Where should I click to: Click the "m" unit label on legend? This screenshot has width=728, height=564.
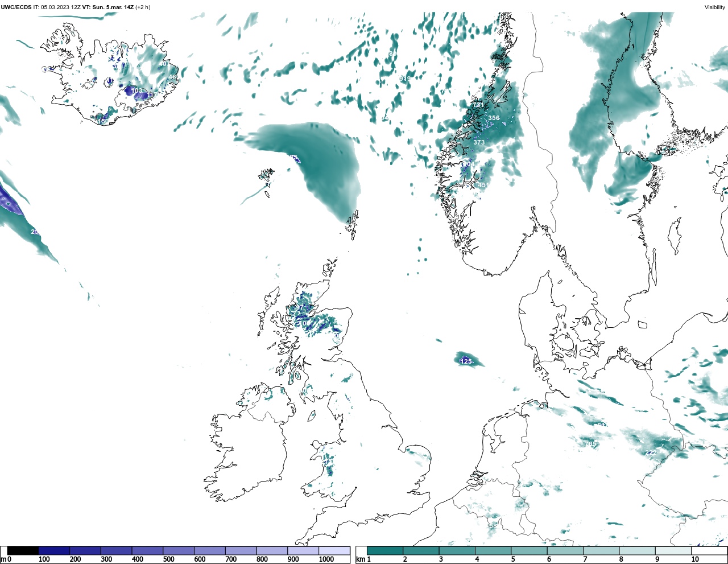[3, 559]
